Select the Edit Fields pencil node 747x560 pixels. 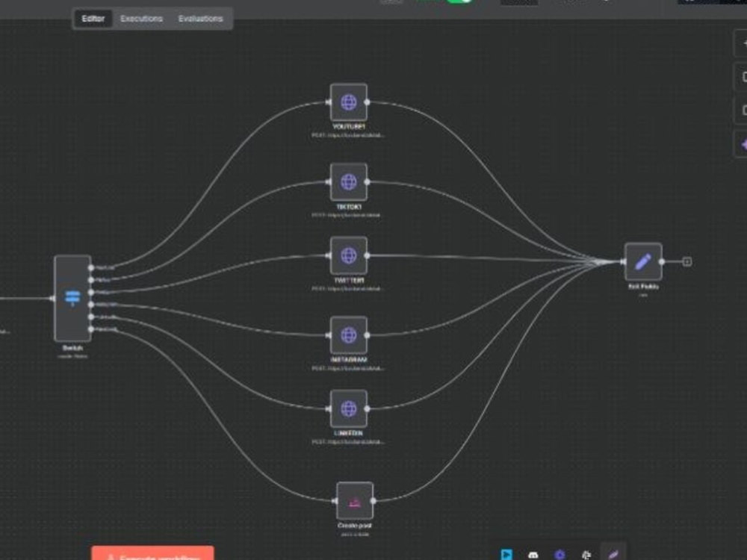tap(643, 261)
